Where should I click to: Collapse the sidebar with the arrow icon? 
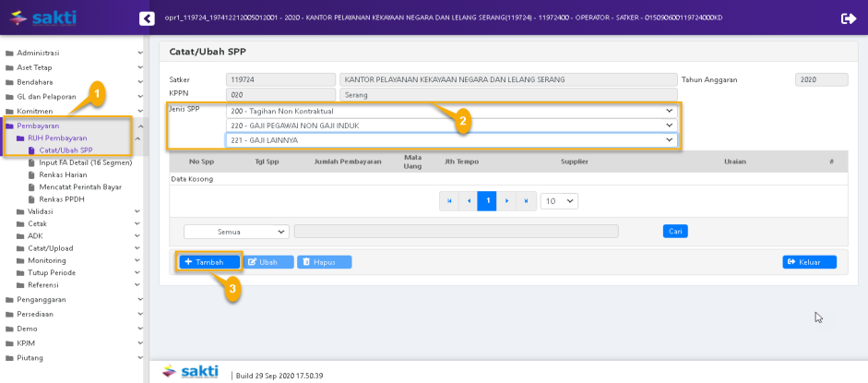146,18
